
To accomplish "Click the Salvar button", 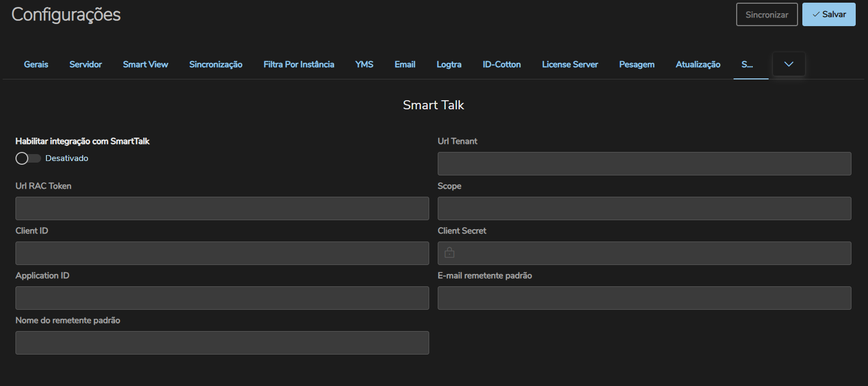I will [x=828, y=14].
